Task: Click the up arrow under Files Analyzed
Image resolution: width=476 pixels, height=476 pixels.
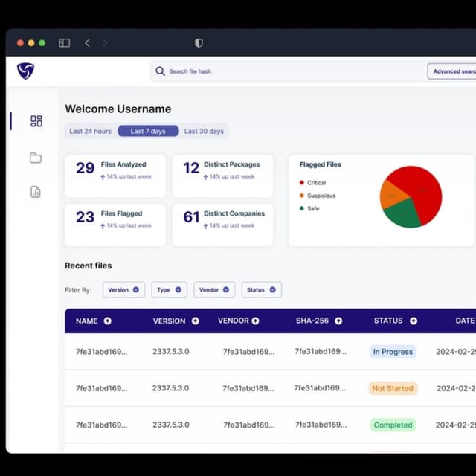Action: tap(103, 177)
